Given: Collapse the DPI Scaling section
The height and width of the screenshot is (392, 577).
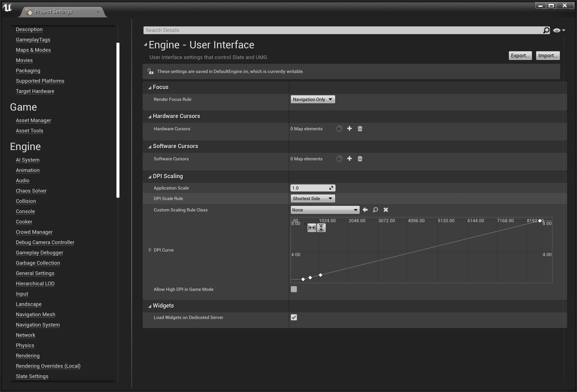Looking at the screenshot, I should pos(150,177).
